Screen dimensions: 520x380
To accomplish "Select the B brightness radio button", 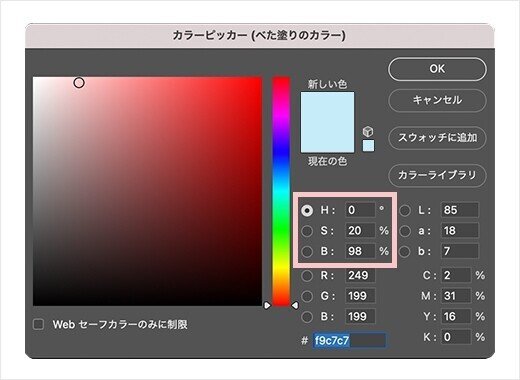I will [307, 251].
